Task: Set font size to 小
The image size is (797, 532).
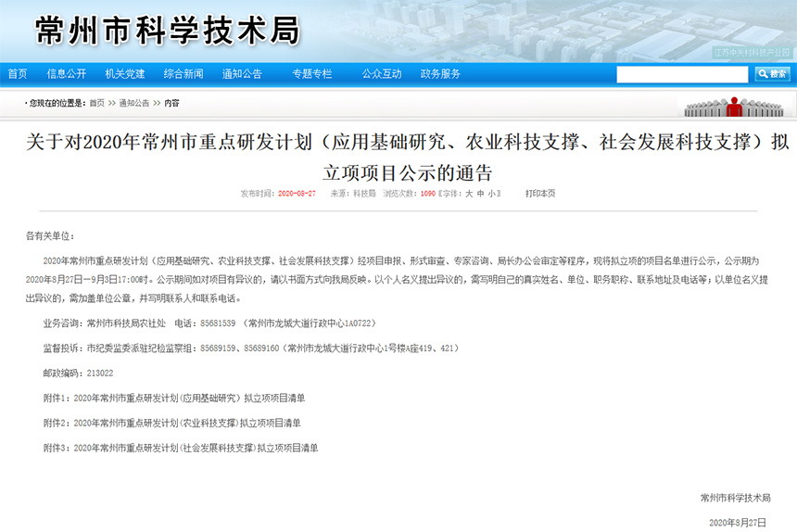Action: point(494,194)
